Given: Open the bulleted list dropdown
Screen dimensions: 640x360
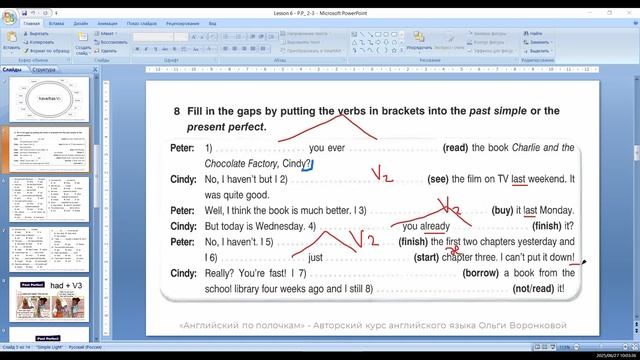Looking at the screenshot, I should click(x=227, y=37).
